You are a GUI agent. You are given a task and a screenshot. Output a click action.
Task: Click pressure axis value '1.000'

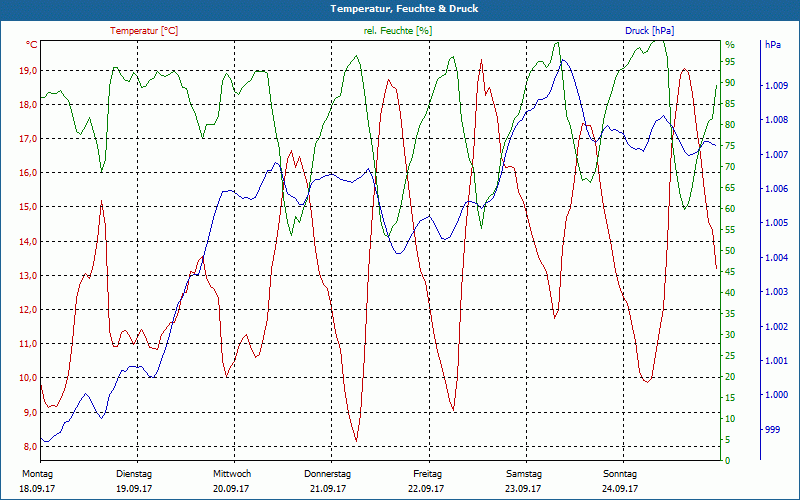(x=777, y=395)
